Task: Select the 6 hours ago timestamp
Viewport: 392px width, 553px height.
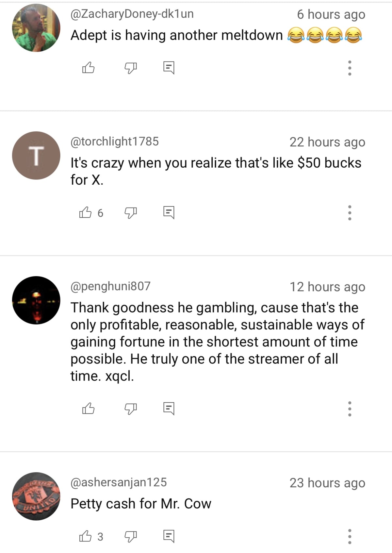Action: coord(331,14)
